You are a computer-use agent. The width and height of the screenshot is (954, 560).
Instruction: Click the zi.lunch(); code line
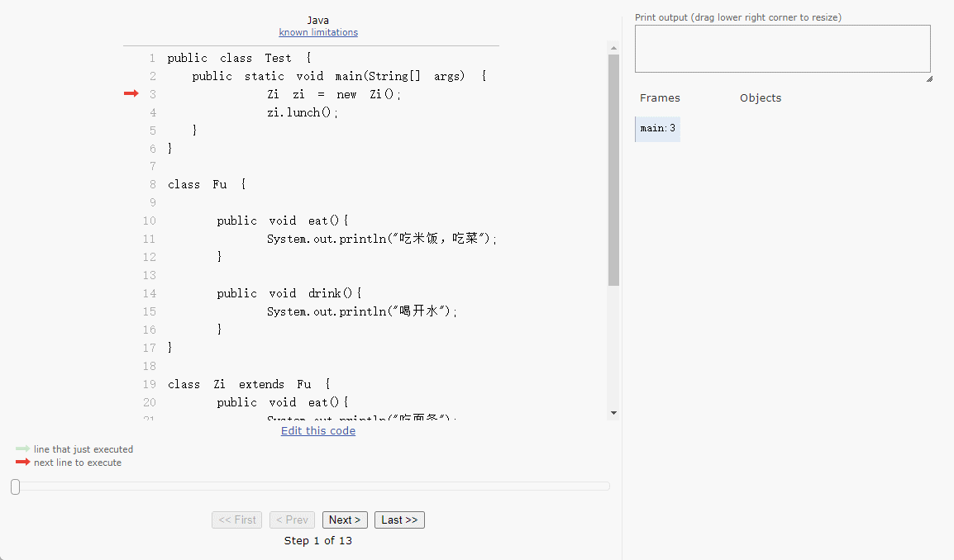click(303, 112)
